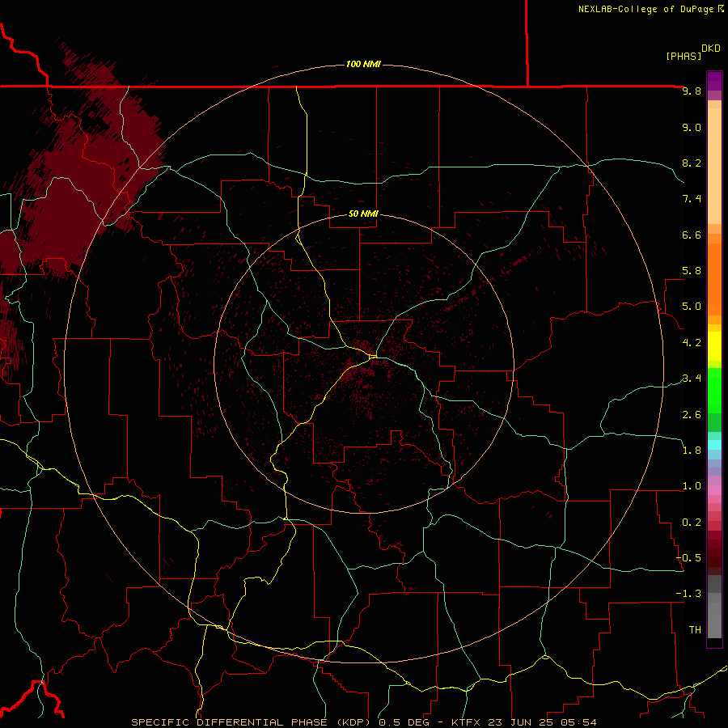The height and width of the screenshot is (728, 728).
Task: Select the 8.2 scale value
Action: 692,163
